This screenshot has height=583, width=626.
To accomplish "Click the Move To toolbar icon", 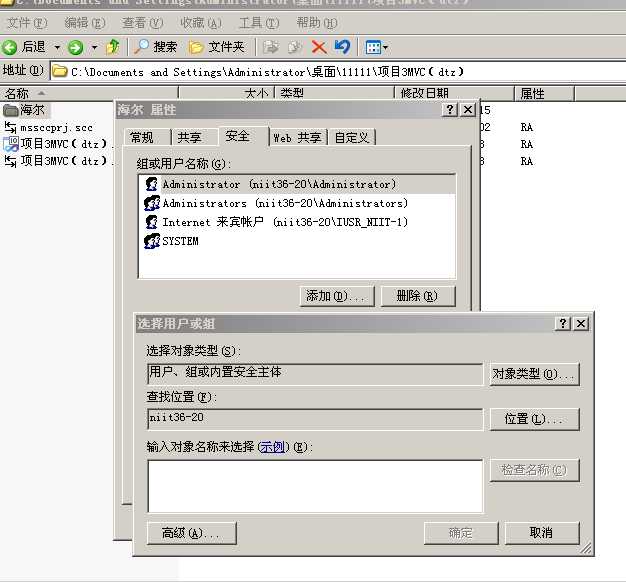I will coord(271,47).
